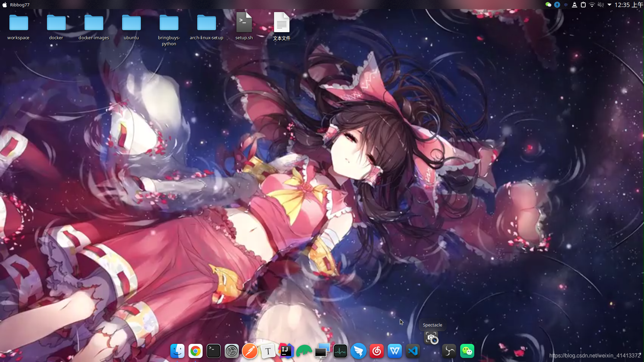Open Postman in the dock
The image size is (644, 362).
[x=250, y=351]
